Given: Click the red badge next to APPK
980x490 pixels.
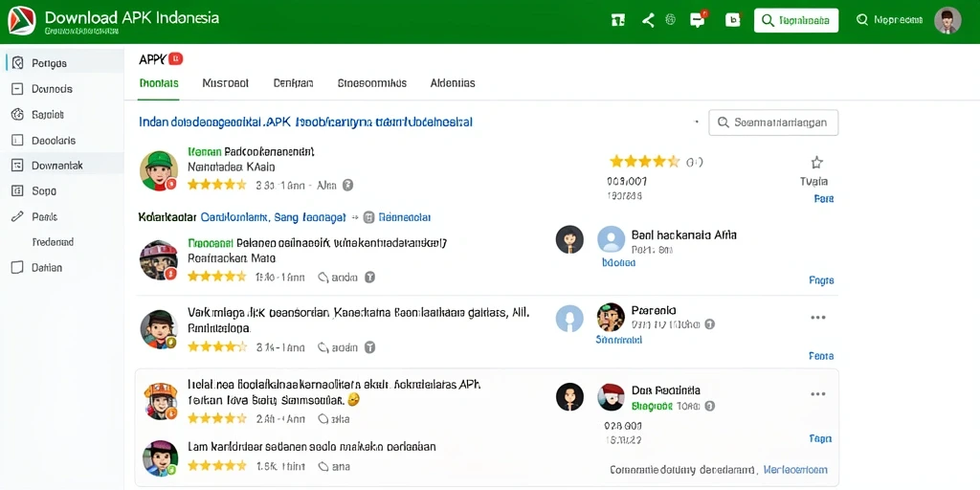Looking at the screenshot, I should tap(176, 59).
